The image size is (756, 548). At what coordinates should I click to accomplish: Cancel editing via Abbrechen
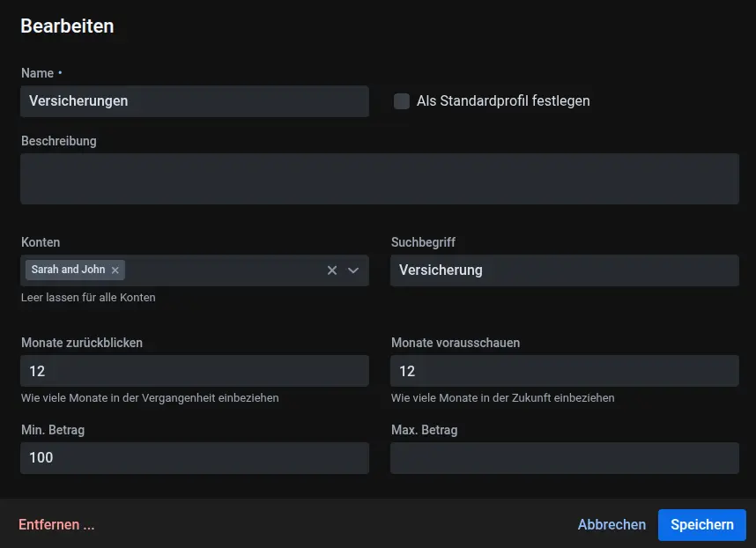click(611, 525)
